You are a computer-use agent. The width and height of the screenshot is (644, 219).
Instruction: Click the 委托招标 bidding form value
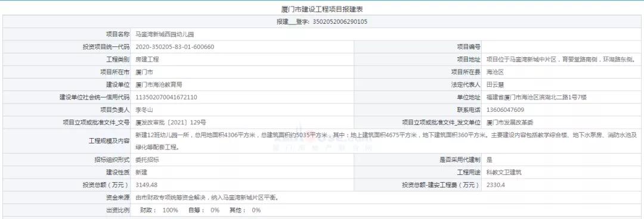tap(147, 160)
